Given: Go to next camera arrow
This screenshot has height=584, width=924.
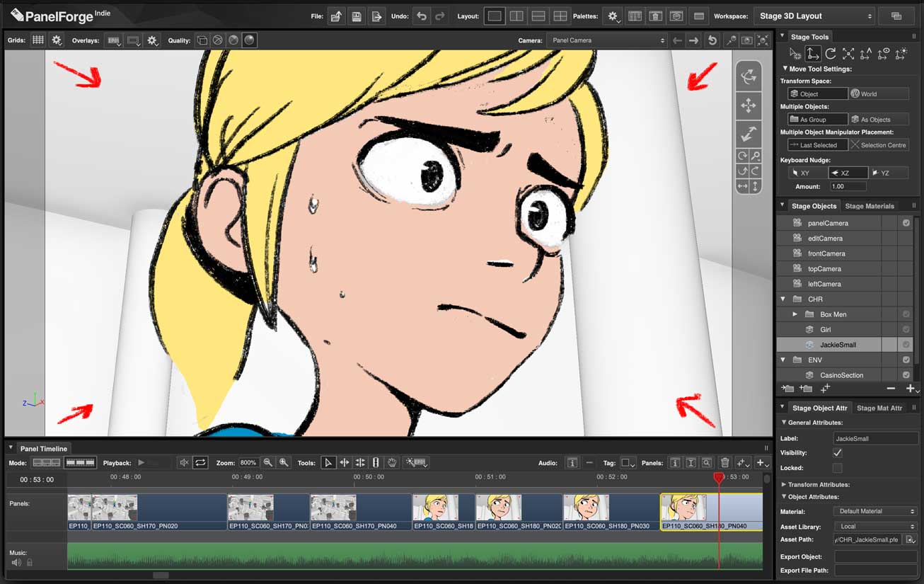Looking at the screenshot, I should tap(694, 40).
